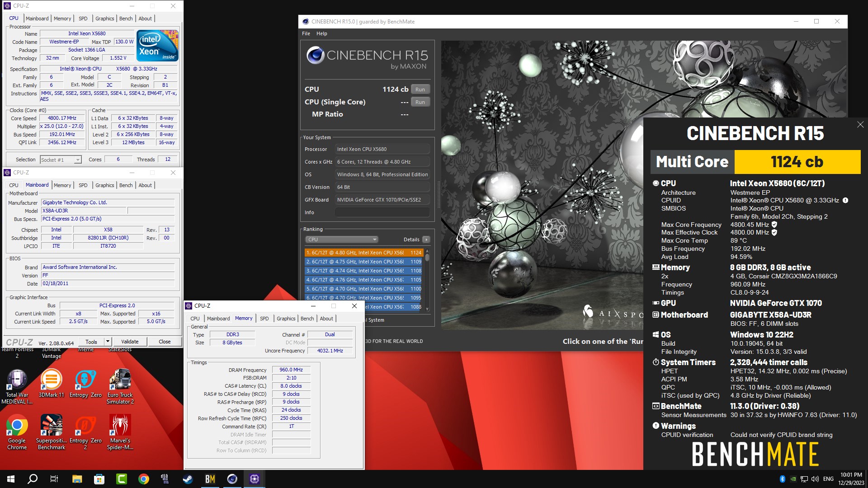Open the Ranking CPU dropdown in Cinebench
868x488 pixels.
[342, 239]
